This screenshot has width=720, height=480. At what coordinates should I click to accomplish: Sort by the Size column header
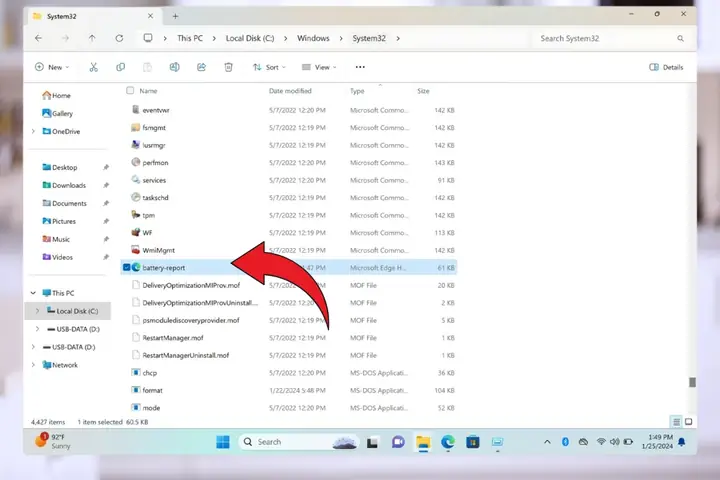(x=423, y=91)
